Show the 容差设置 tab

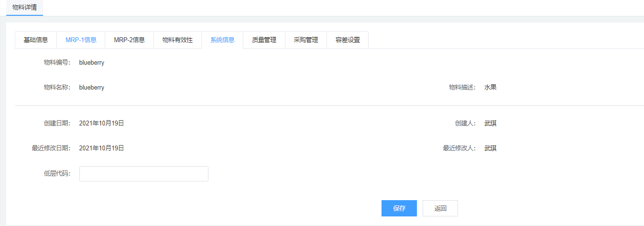pos(348,40)
